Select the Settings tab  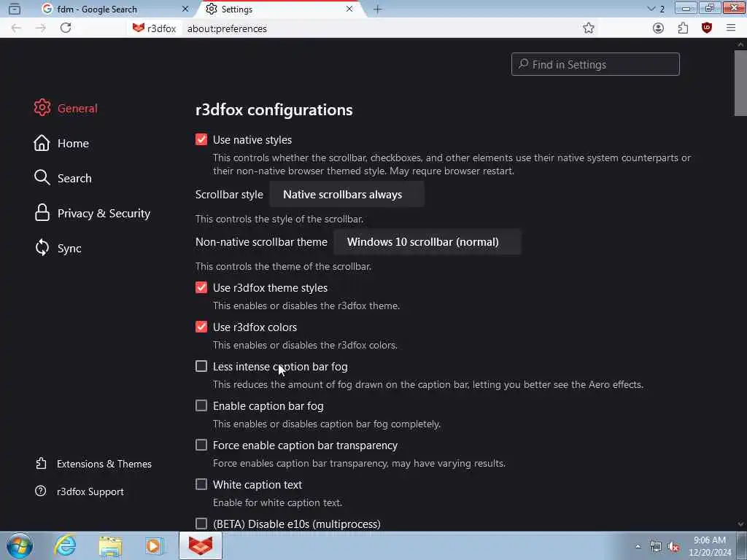(x=282, y=9)
